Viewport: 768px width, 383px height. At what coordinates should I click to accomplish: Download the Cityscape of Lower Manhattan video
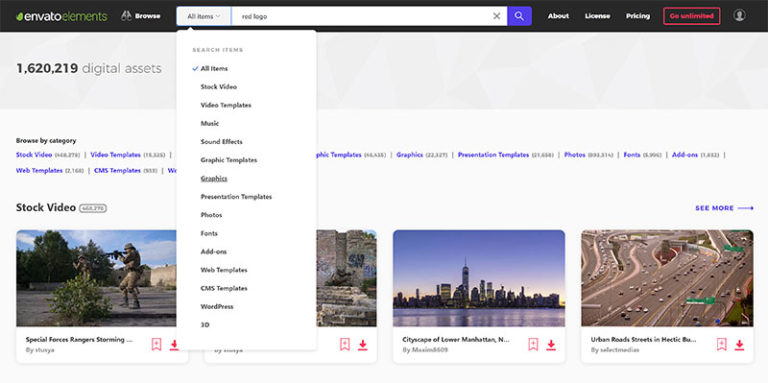(551, 345)
